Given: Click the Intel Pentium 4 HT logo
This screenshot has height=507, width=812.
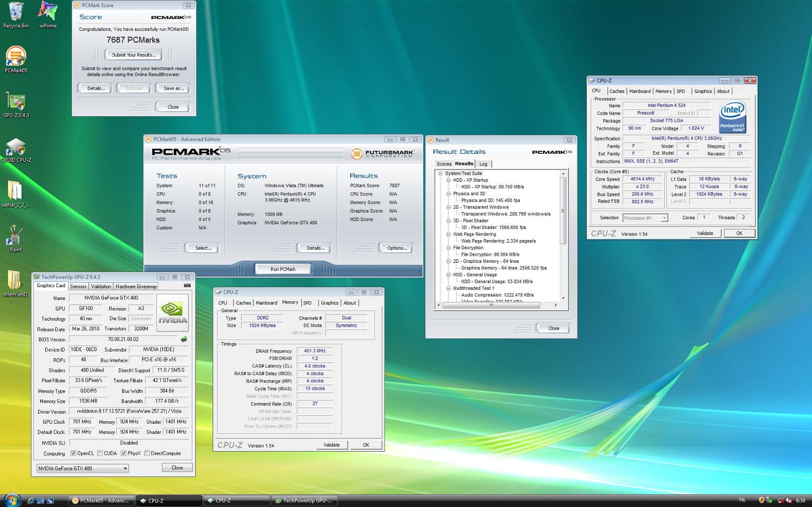Looking at the screenshot, I should click(732, 117).
